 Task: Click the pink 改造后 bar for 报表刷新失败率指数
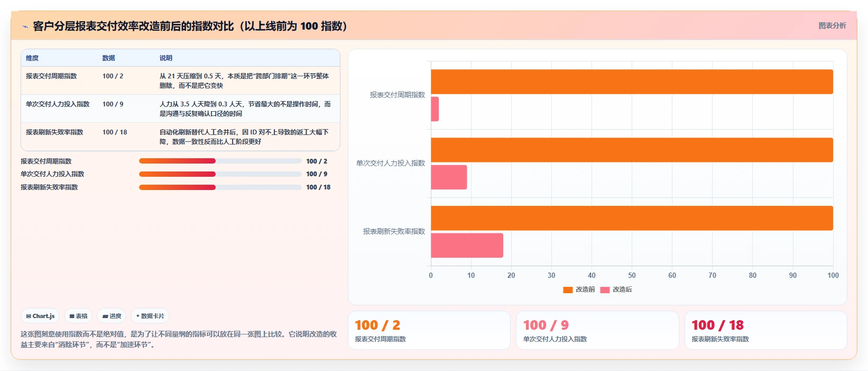(467, 246)
